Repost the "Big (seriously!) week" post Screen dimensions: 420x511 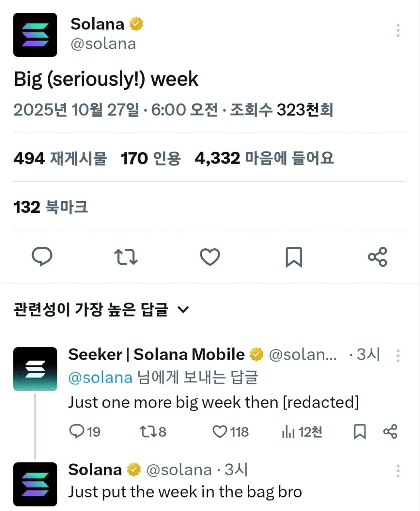(126, 257)
